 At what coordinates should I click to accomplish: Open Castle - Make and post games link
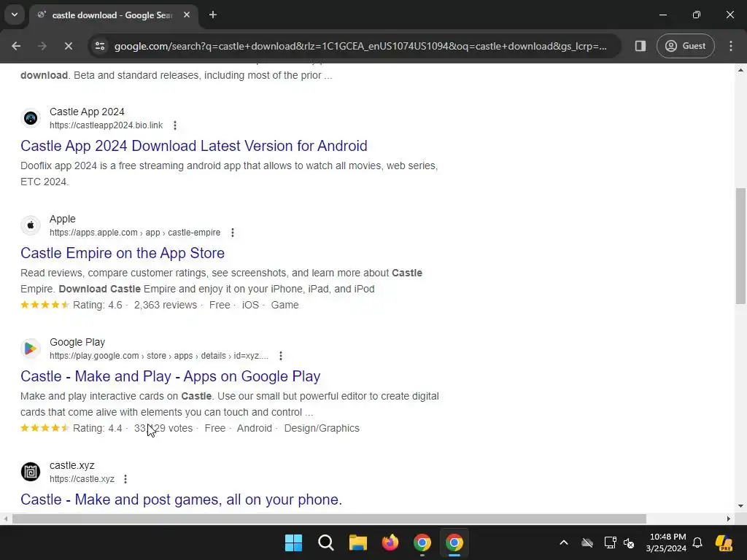coord(181,499)
